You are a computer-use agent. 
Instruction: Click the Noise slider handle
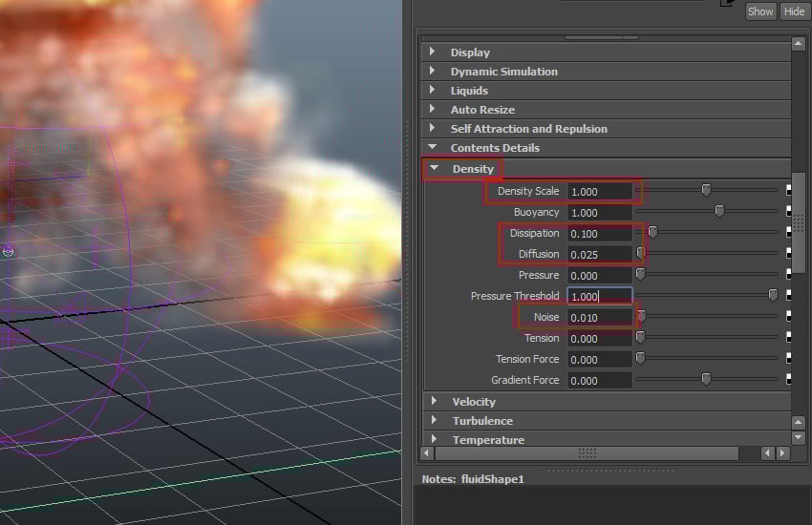pyautogui.click(x=641, y=316)
